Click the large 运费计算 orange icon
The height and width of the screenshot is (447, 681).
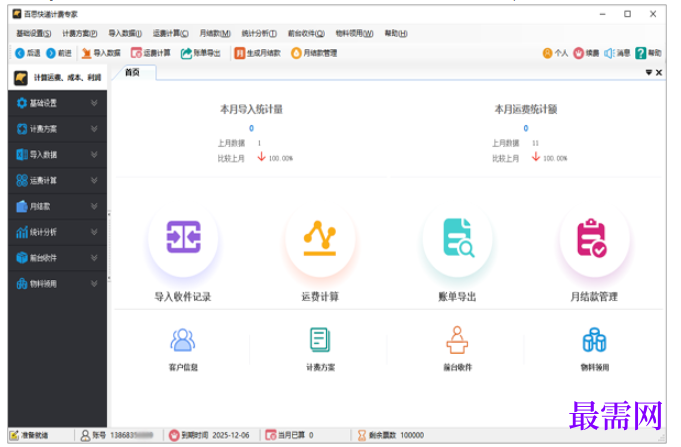click(320, 237)
